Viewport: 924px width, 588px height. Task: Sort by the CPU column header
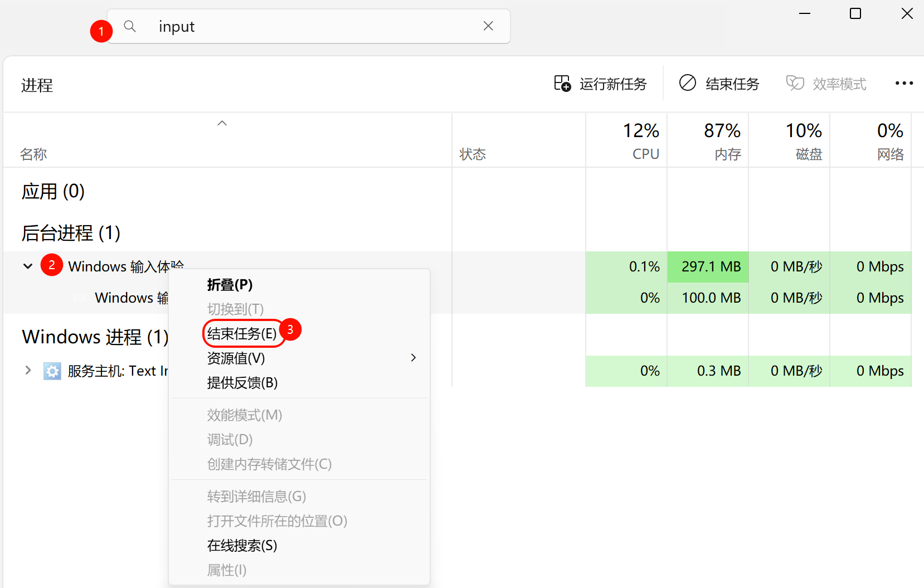coord(626,140)
